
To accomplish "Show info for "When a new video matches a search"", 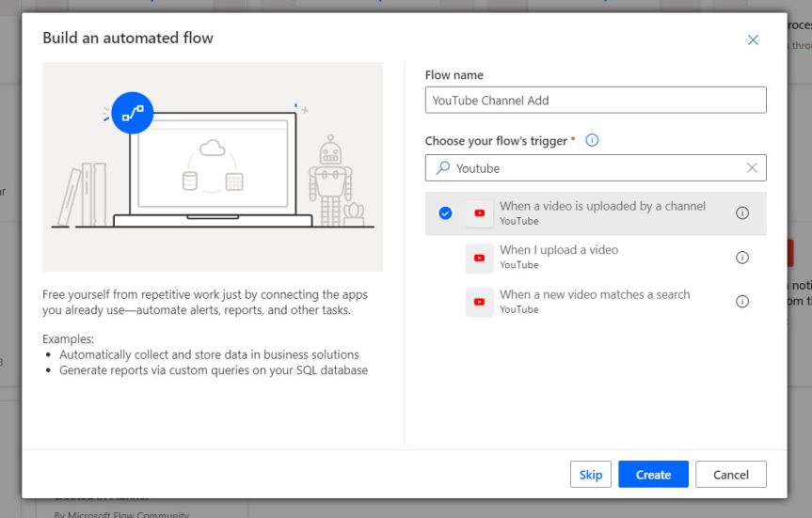I will point(741,302).
